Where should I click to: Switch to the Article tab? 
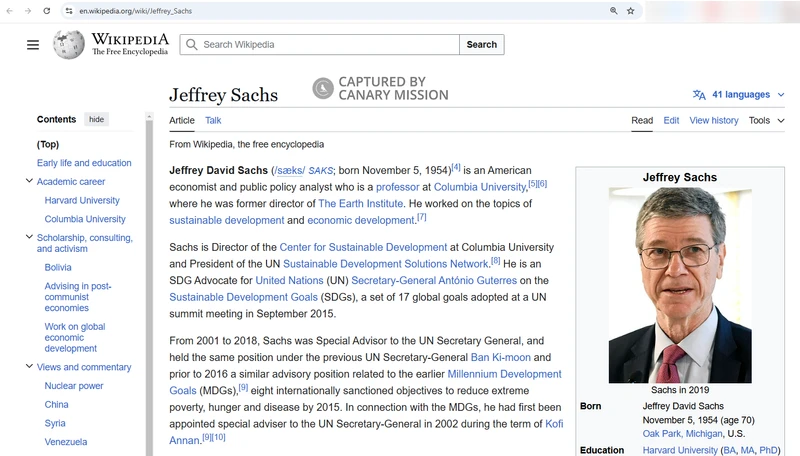pyautogui.click(x=182, y=120)
